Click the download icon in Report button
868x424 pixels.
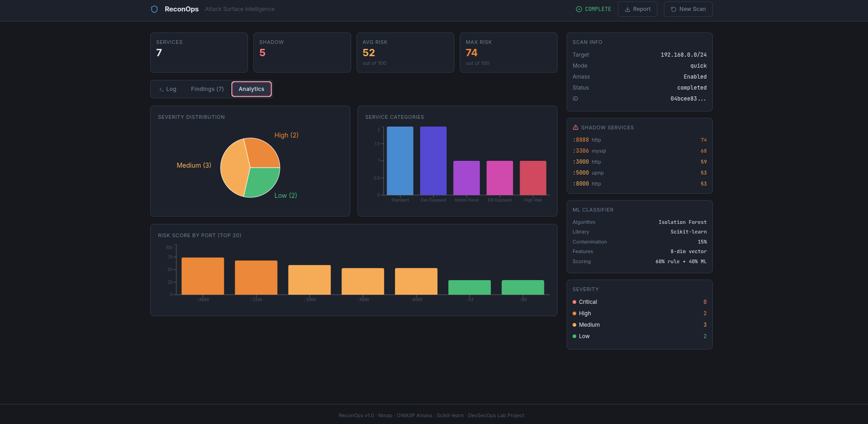coord(627,9)
